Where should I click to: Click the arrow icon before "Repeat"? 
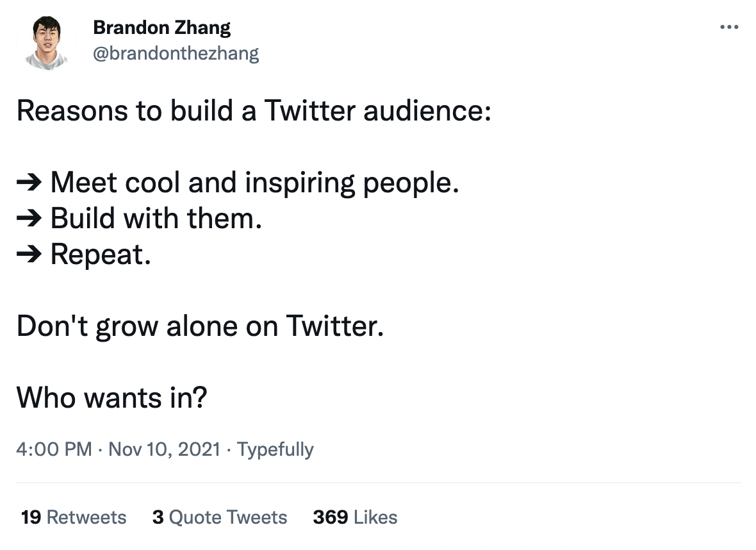(29, 255)
